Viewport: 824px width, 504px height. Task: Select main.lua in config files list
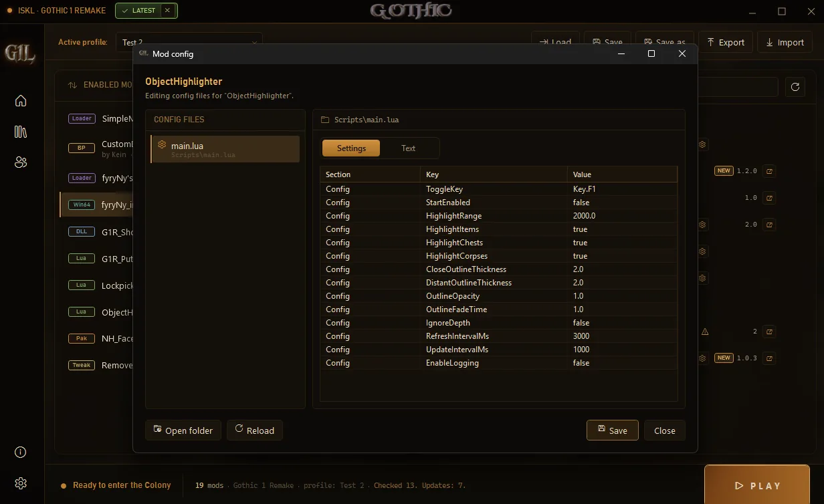(225, 150)
